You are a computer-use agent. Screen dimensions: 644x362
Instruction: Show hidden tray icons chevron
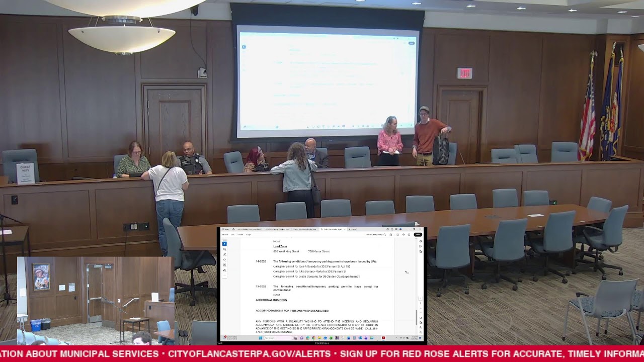point(396,338)
